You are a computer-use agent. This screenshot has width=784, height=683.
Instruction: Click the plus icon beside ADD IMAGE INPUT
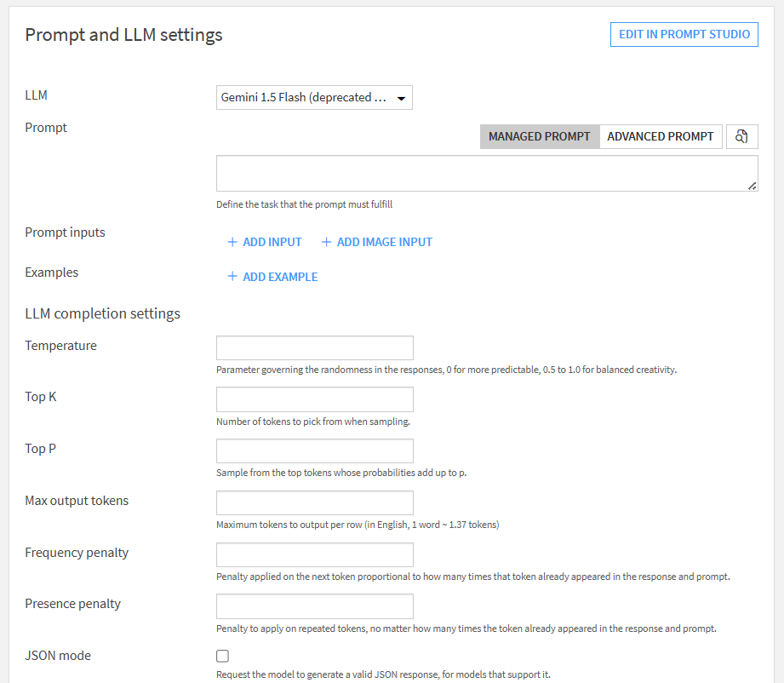(326, 242)
